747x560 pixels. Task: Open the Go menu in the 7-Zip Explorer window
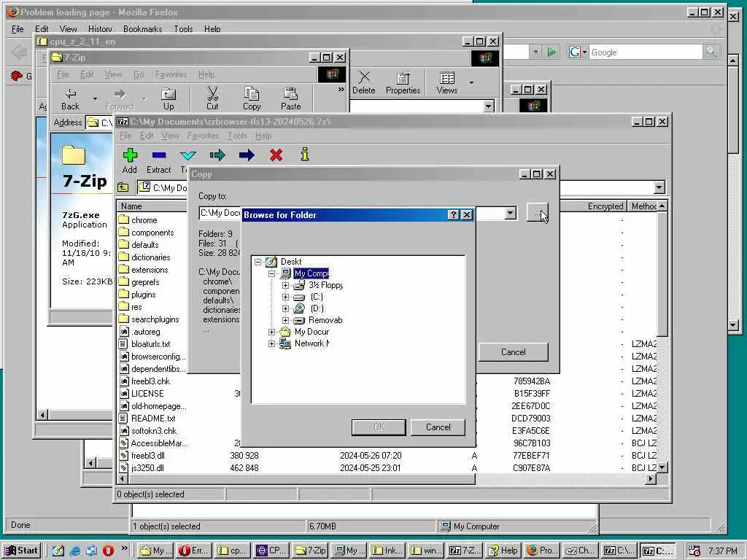coord(139,75)
